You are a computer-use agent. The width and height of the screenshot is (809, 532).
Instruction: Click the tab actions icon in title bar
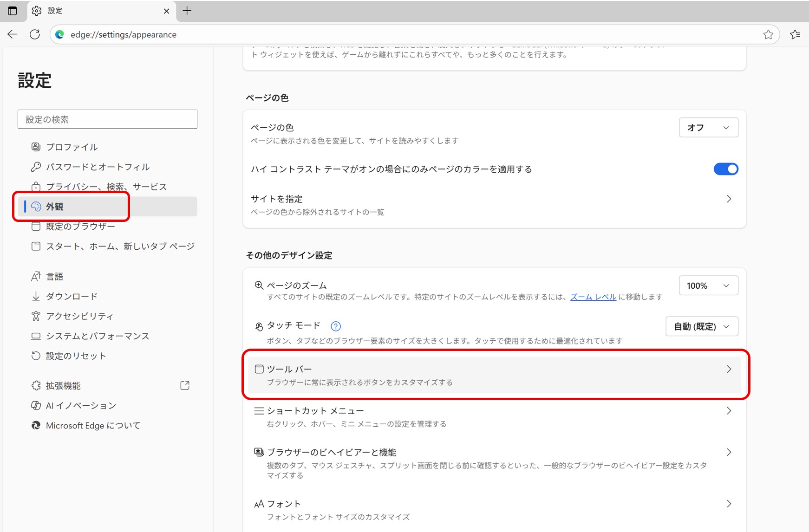click(x=13, y=11)
